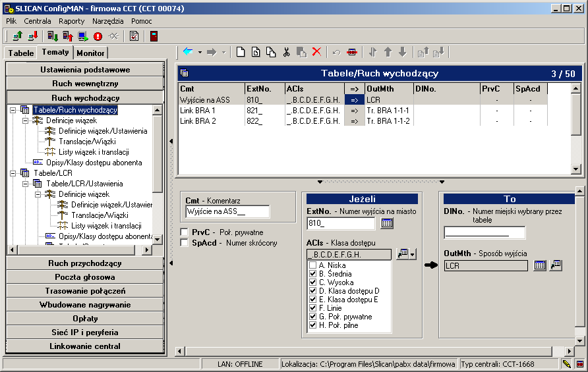Switch to the Monitor tab
Image resolution: width=588 pixels, height=372 pixels.
pyautogui.click(x=90, y=53)
